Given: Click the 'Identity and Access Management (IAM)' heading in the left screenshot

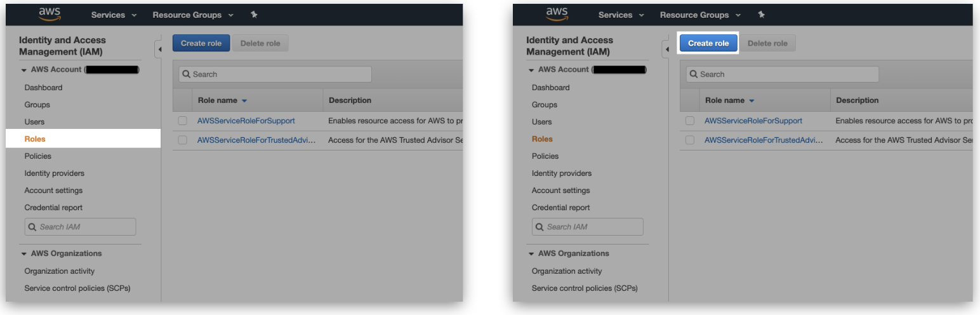Looking at the screenshot, I should [x=62, y=46].
